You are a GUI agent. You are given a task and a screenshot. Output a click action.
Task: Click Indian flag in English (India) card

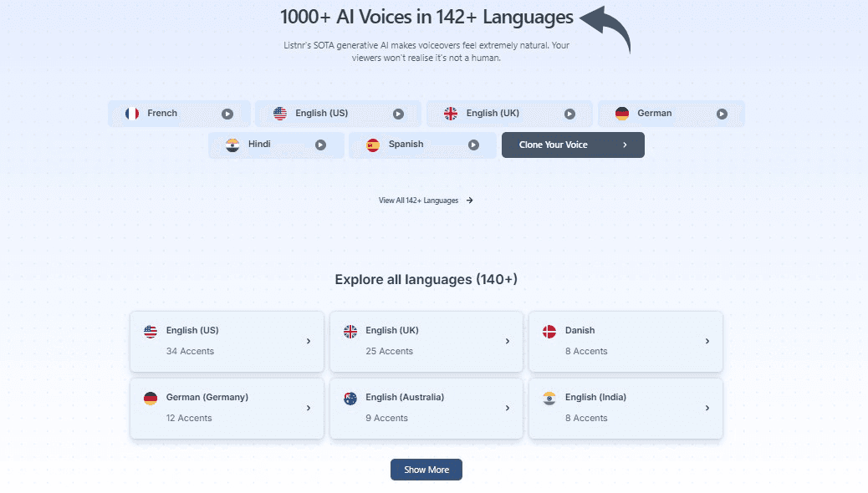(549, 399)
